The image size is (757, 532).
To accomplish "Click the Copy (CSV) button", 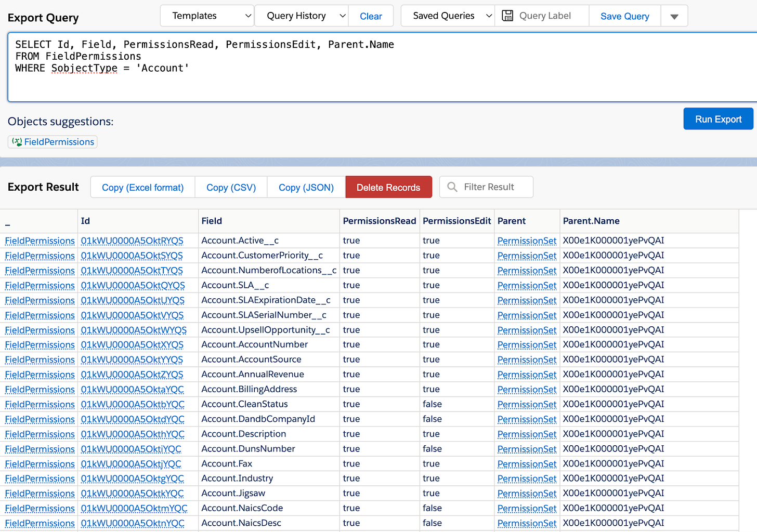I will coord(231,188).
